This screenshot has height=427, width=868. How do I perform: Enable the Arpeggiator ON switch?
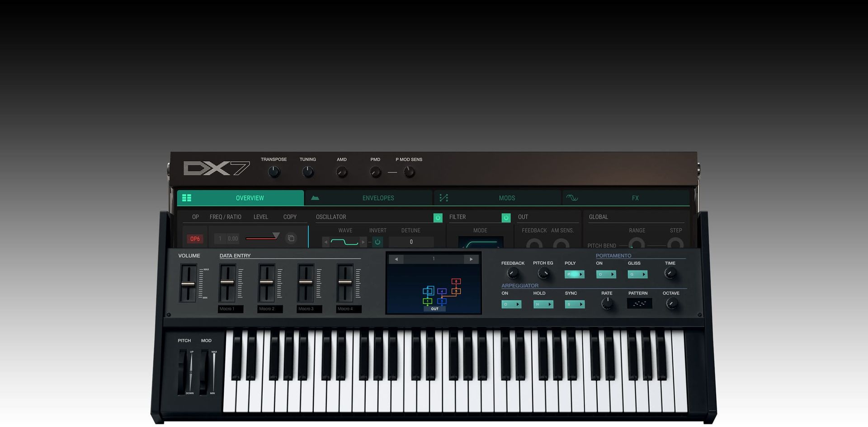click(511, 305)
